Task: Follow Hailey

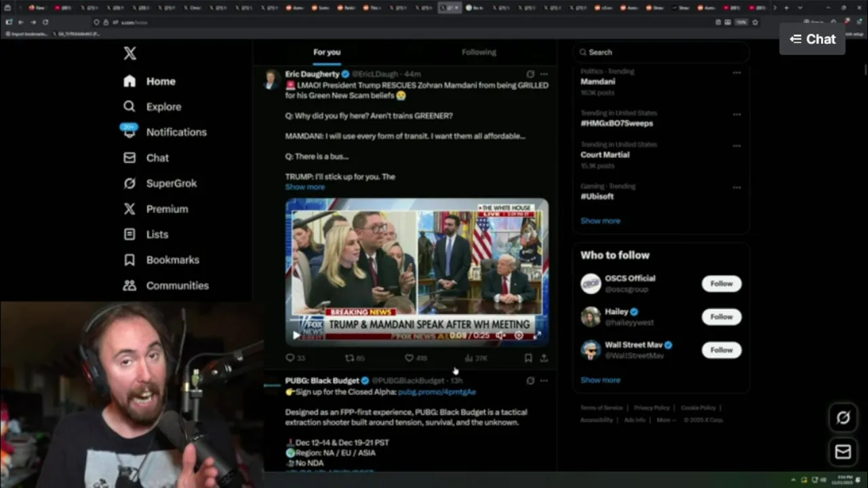Action: point(722,317)
